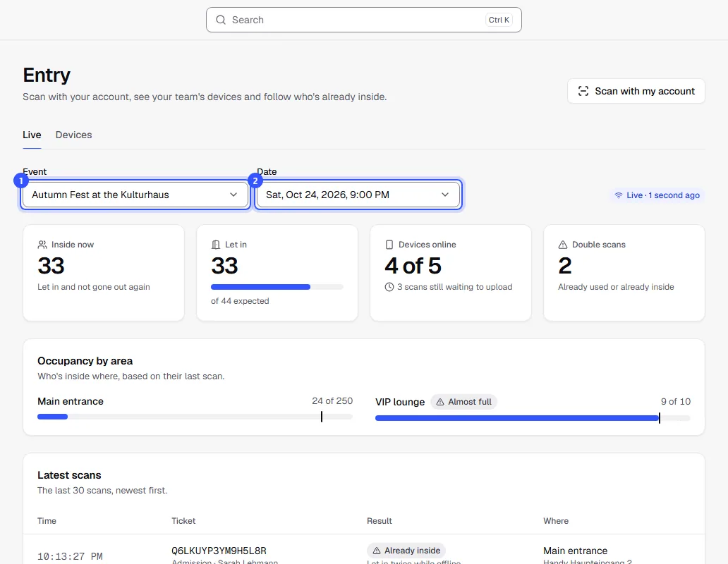Switch to the Live tab

(x=32, y=135)
